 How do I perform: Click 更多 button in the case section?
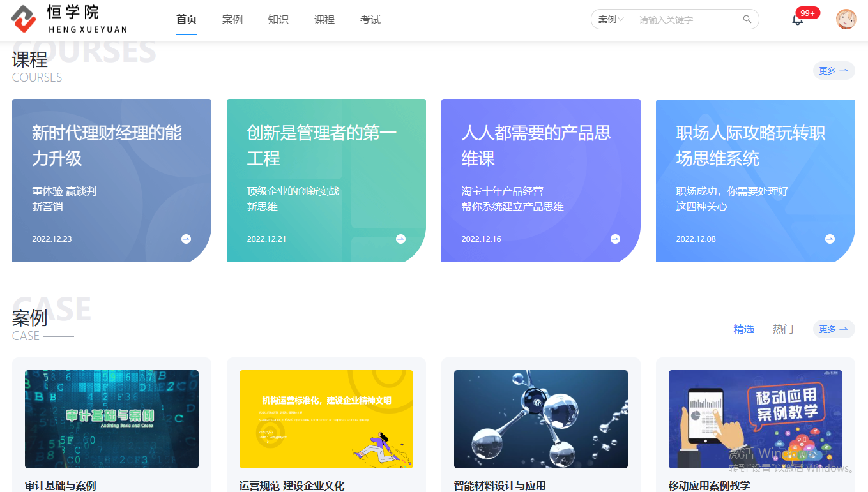coord(834,329)
